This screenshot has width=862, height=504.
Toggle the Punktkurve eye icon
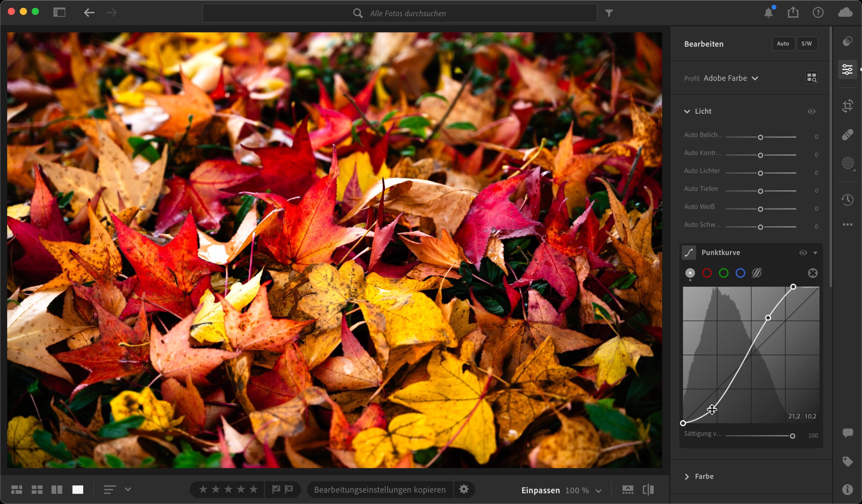point(803,253)
